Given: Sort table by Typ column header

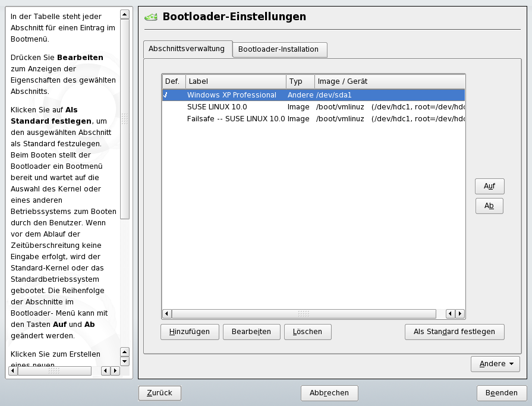Looking at the screenshot, I should tap(300, 81).
